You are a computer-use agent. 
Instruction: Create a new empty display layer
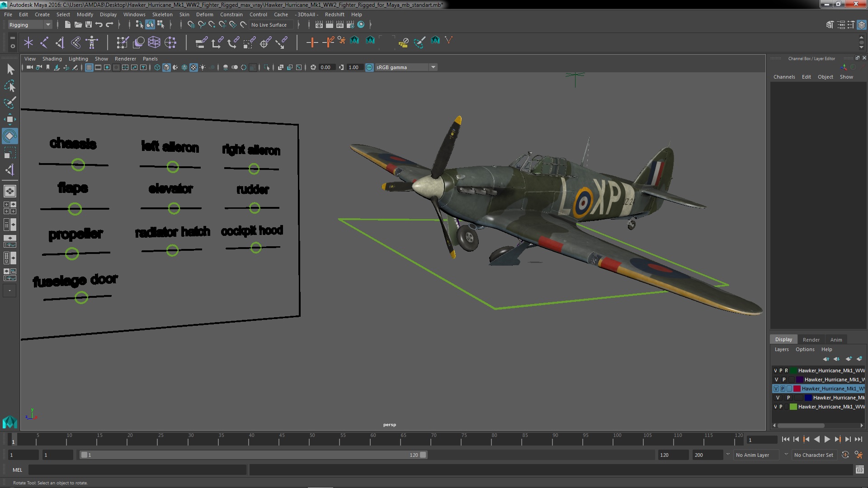tap(849, 359)
